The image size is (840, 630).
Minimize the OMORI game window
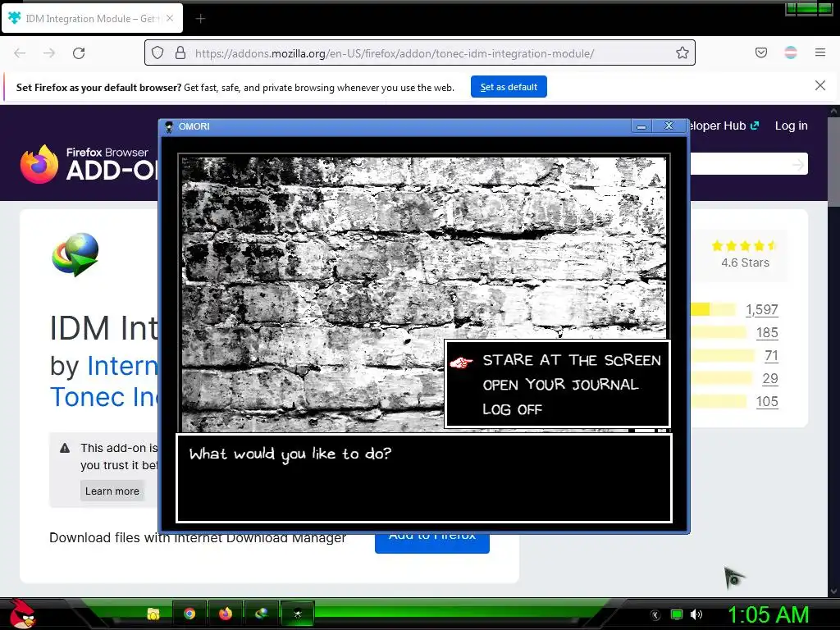641,126
